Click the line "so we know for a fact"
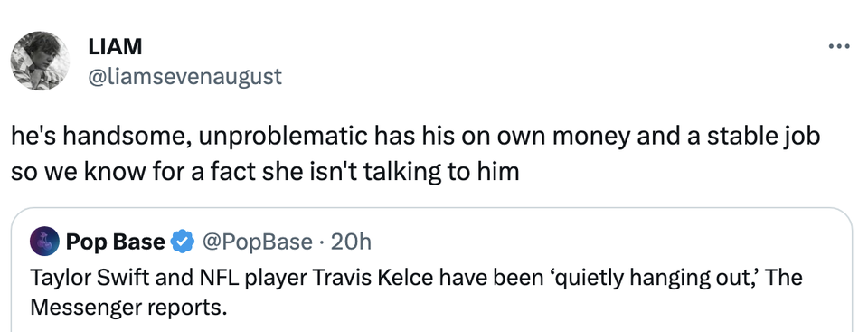Screen dimensions: 868x332 coord(265,173)
